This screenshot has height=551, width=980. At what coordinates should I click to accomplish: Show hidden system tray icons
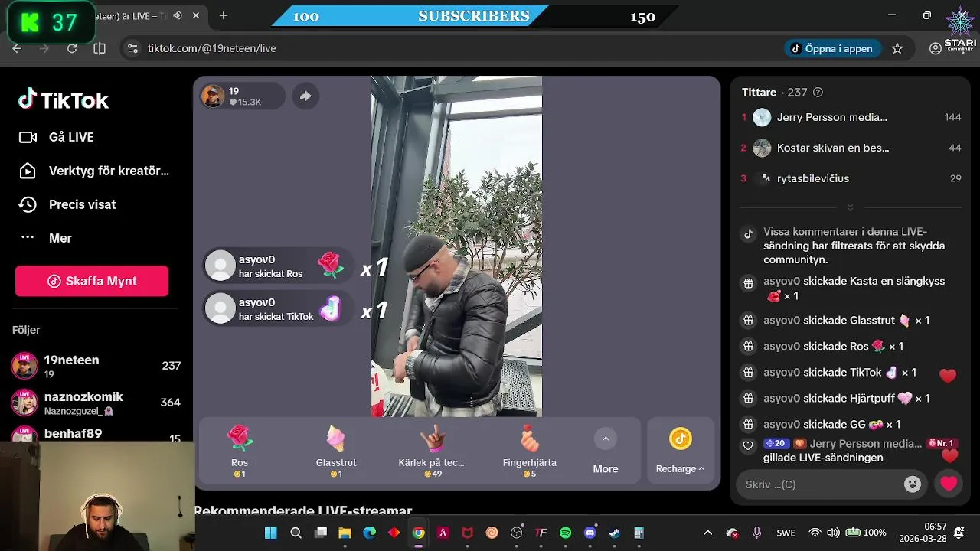707,533
